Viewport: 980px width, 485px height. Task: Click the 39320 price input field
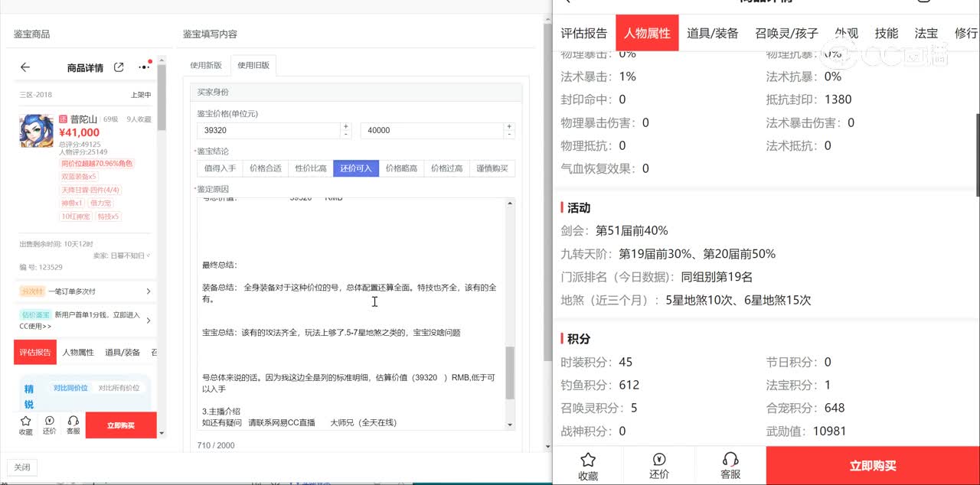(x=268, y=131)
